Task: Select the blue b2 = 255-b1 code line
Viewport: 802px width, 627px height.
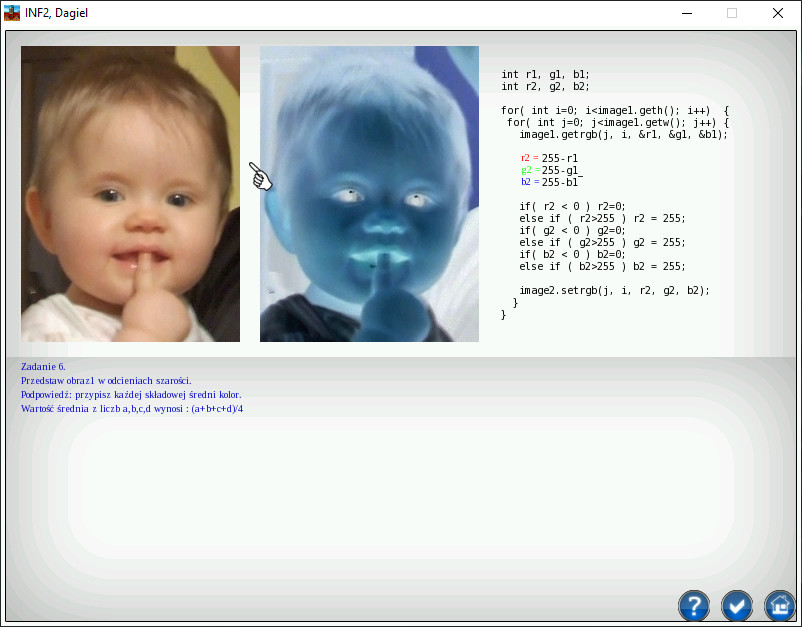Action: (x=551, y=182)
